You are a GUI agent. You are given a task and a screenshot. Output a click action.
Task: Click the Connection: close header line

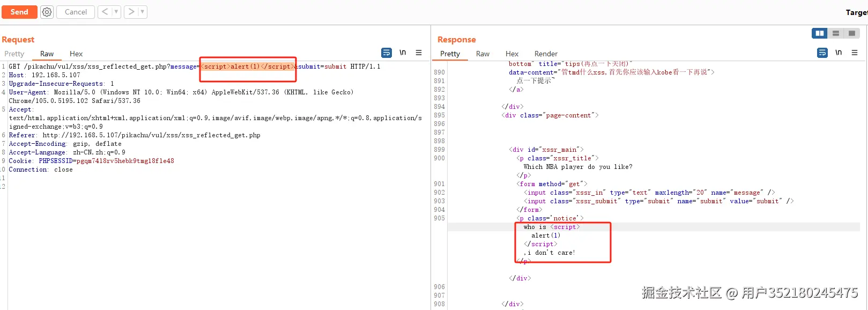(41, 169)
